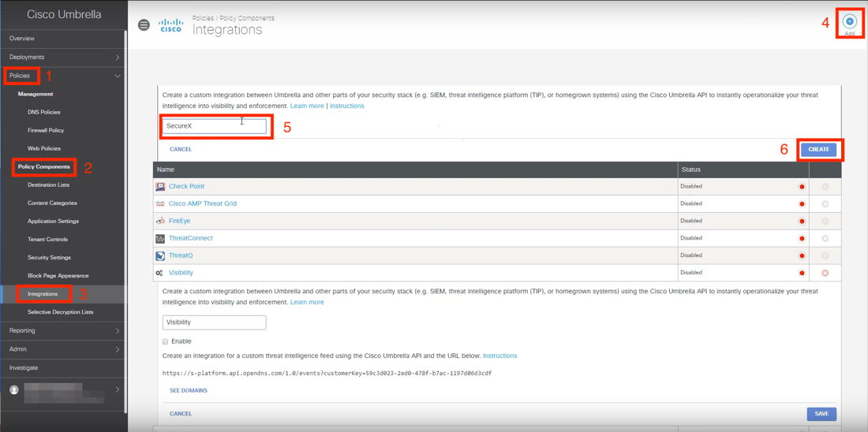Click the Visibility gears icon
Image resolution: width=868 pixels, height=432 pixels.
(159, 273)
